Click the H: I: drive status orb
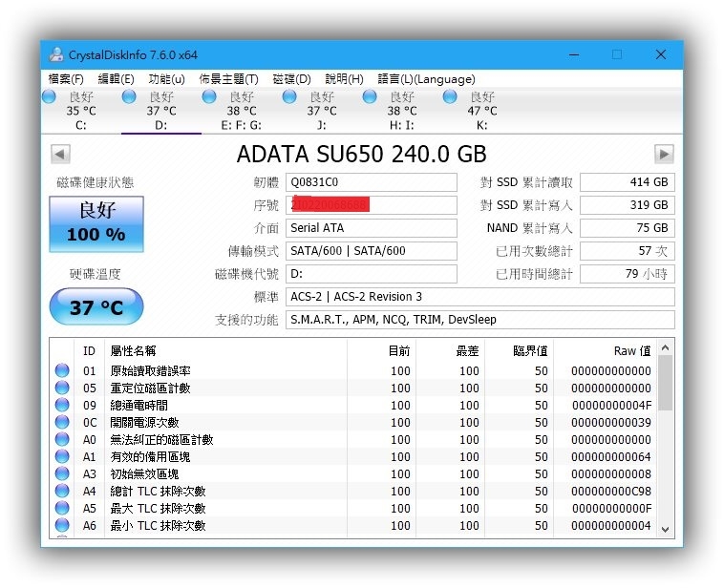The height and width of the screenshot is (588, 724). tap(370, 96)
